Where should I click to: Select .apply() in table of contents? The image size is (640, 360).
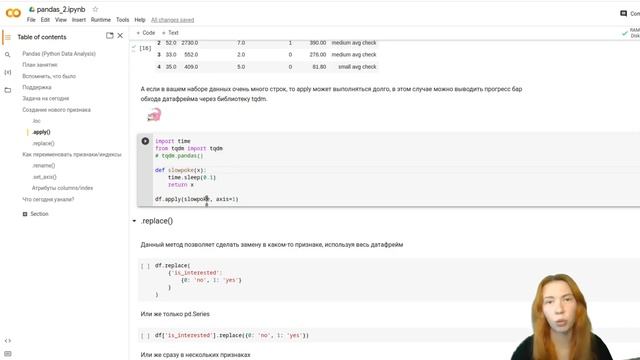(41, 132)
